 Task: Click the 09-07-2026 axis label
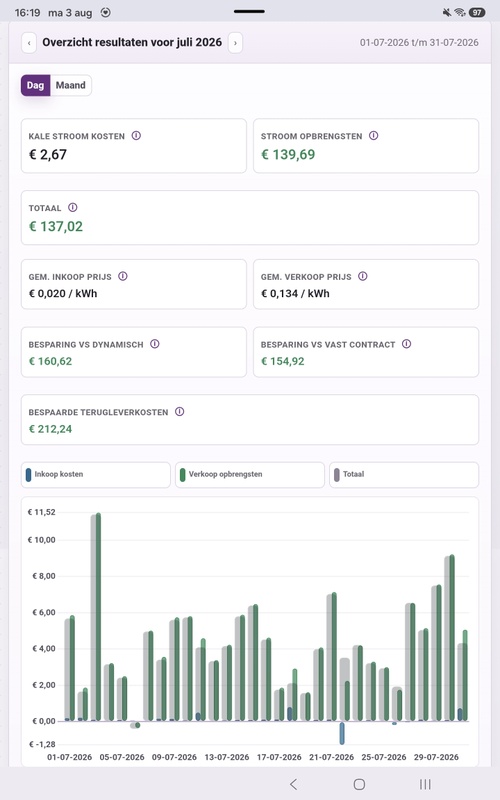point(174,757)
